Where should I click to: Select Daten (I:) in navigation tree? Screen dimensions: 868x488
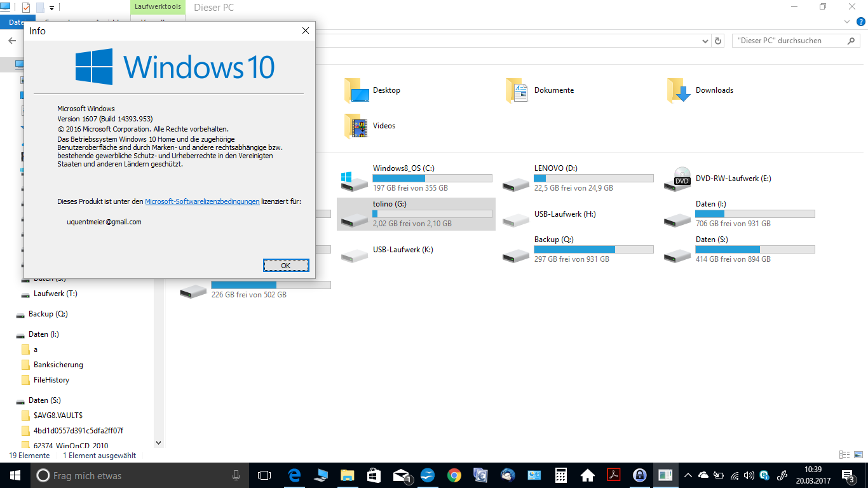pos(43,334)
